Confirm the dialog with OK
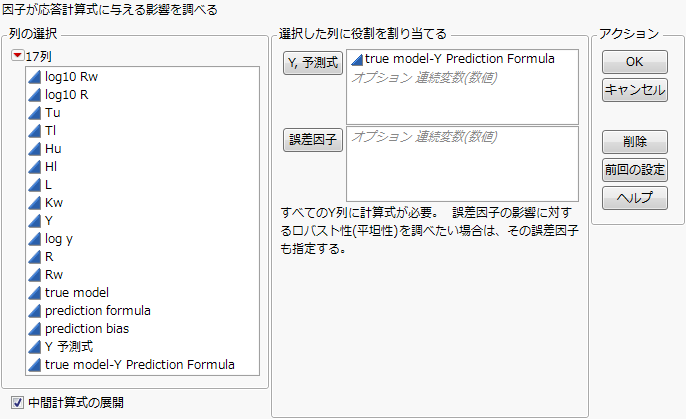686x419 pixels. click(x=634, y=62)
